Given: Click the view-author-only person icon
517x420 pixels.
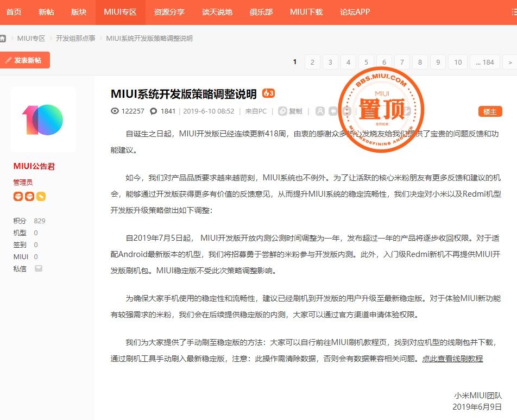Looking at the screenshot, I should pyautogui.click(x=320, y=111).
